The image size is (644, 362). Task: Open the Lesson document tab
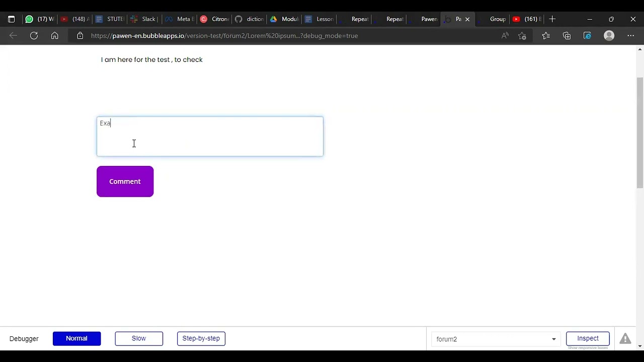(x=318, y=19)
